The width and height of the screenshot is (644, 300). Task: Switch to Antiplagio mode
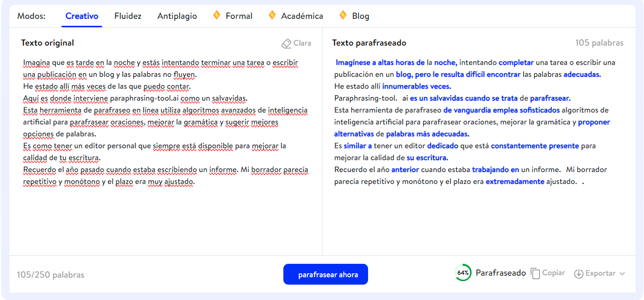click(177, 16)
